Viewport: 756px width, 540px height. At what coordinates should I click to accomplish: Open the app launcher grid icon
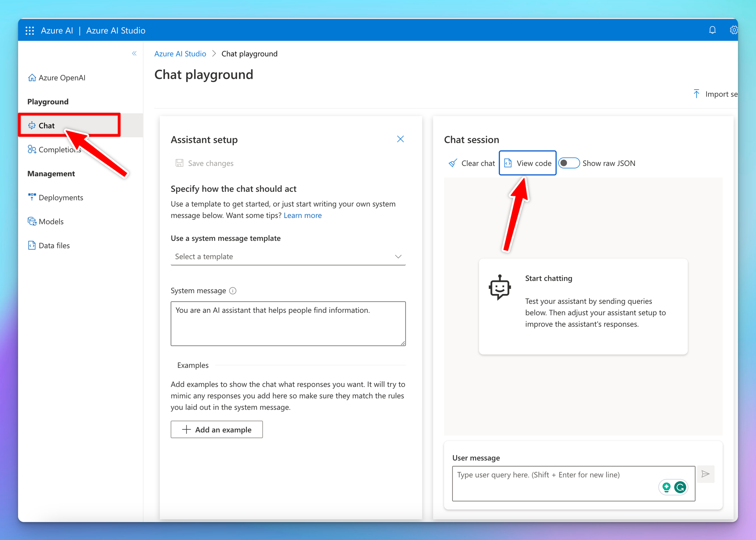(x=30, y=30)
